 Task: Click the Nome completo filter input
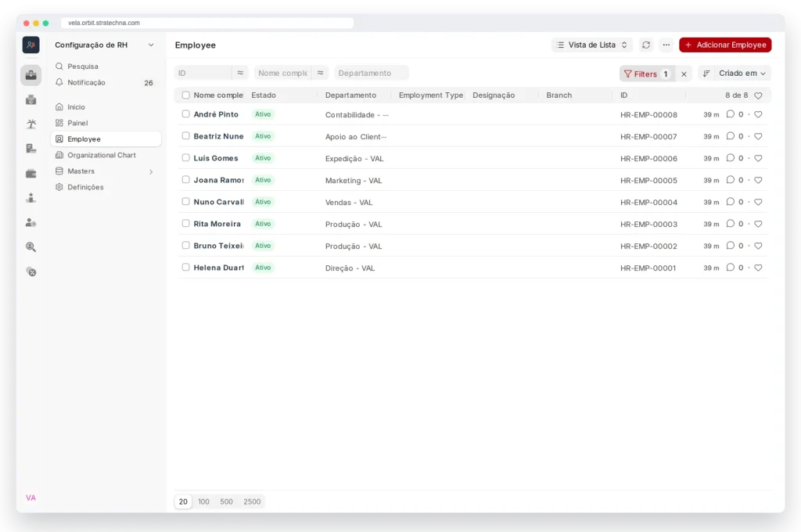coord(283,73)
